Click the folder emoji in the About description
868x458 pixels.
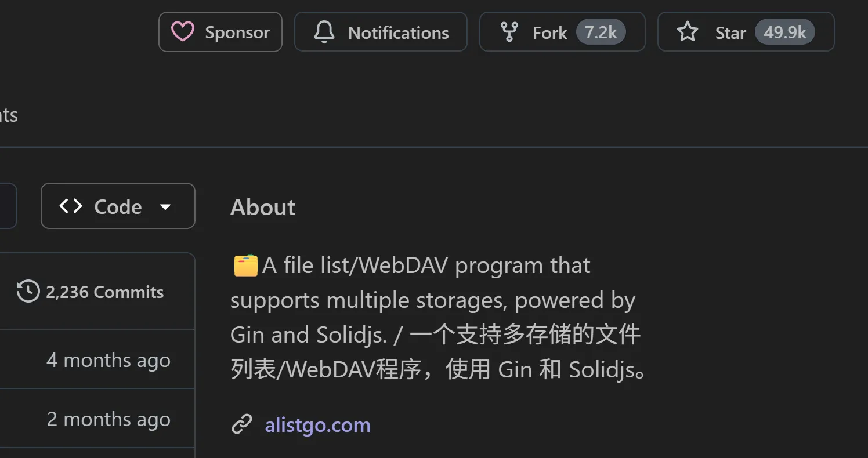tap(245, 266)
